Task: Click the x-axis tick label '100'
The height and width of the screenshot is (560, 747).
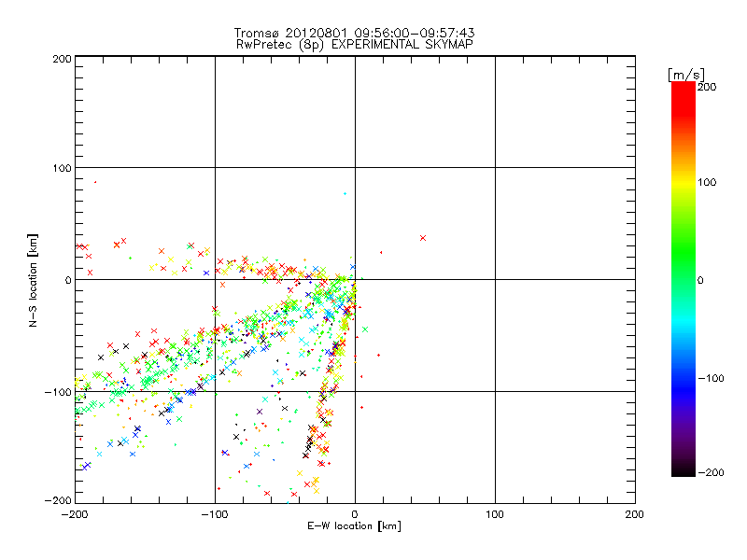Action: click(x=495, y=514)
